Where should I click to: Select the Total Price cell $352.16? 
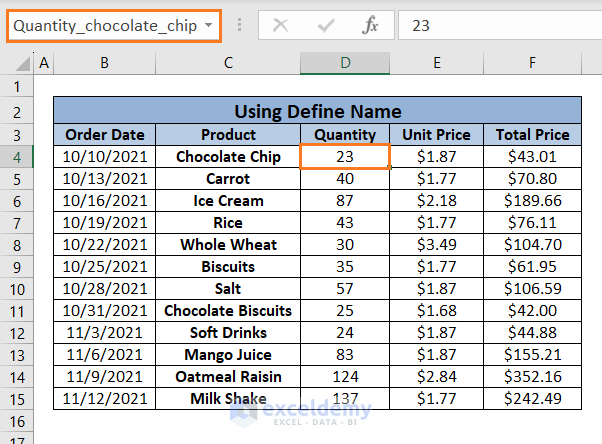tap(532, 376)
